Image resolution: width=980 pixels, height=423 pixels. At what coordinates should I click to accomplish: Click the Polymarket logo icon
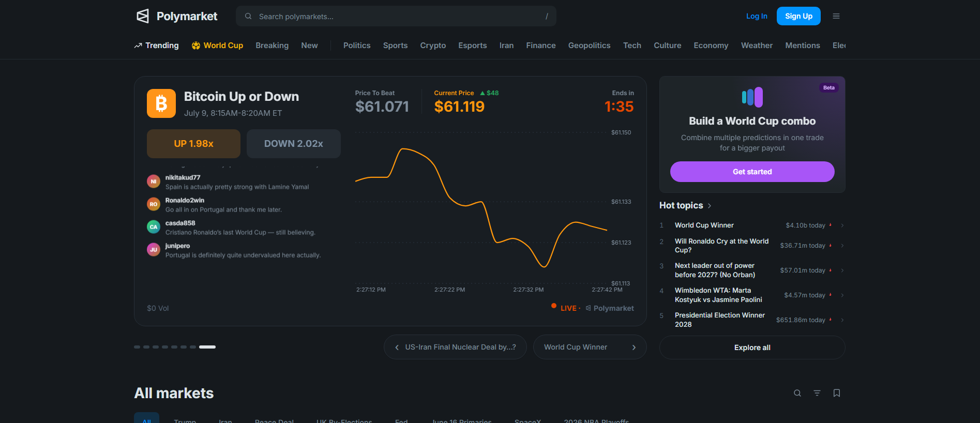point(143,16)
